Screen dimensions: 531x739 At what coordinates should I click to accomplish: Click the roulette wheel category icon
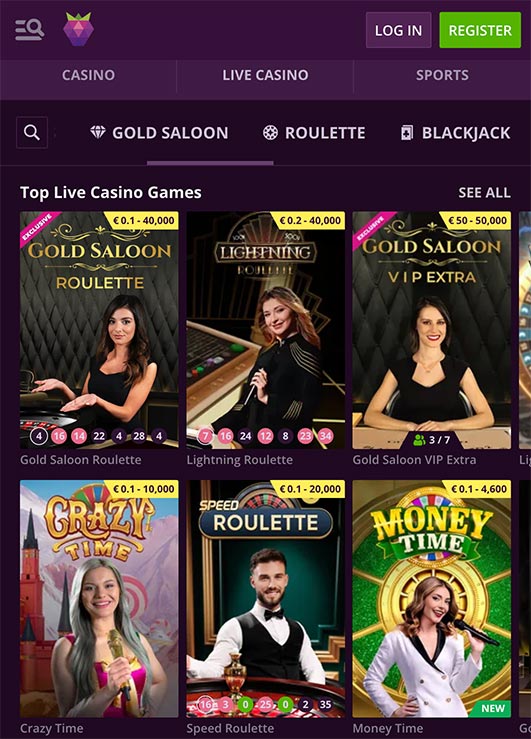point(270,133)
